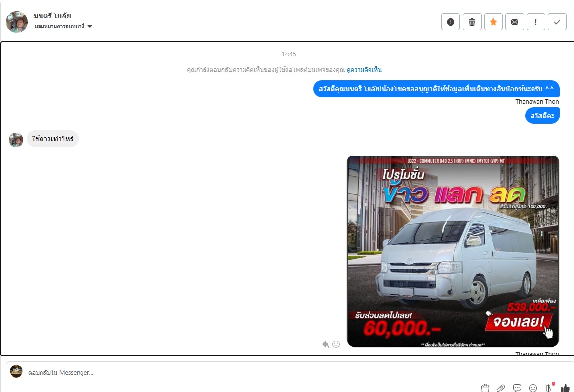Open emoji picker in the composer
Screen dimensions: 574x392
click(x=533, y=388)
